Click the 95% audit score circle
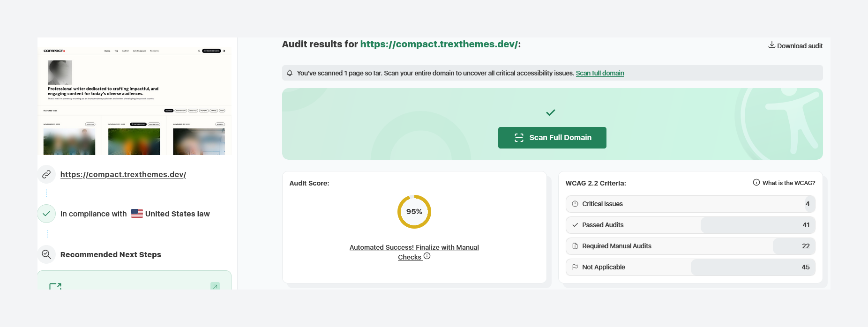 [414, 212]
